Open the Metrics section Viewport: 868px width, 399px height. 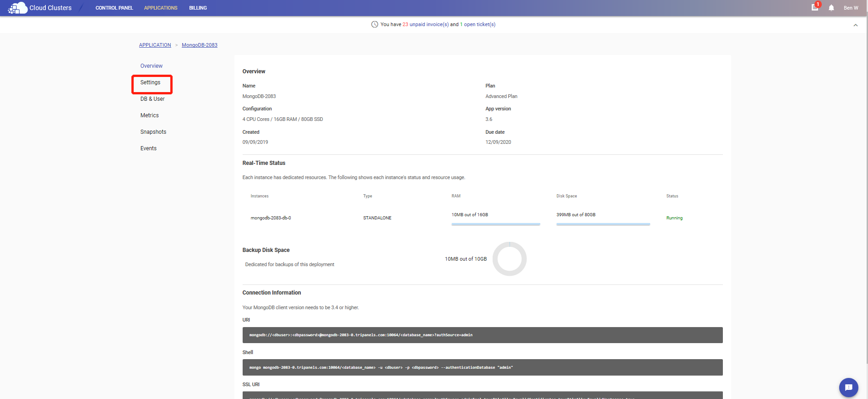coord(149,115)
